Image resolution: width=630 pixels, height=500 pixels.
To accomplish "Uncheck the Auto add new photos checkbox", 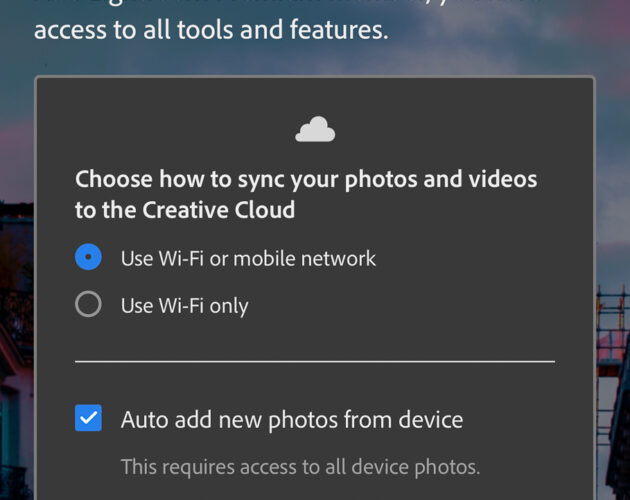I will coord(88,418).
